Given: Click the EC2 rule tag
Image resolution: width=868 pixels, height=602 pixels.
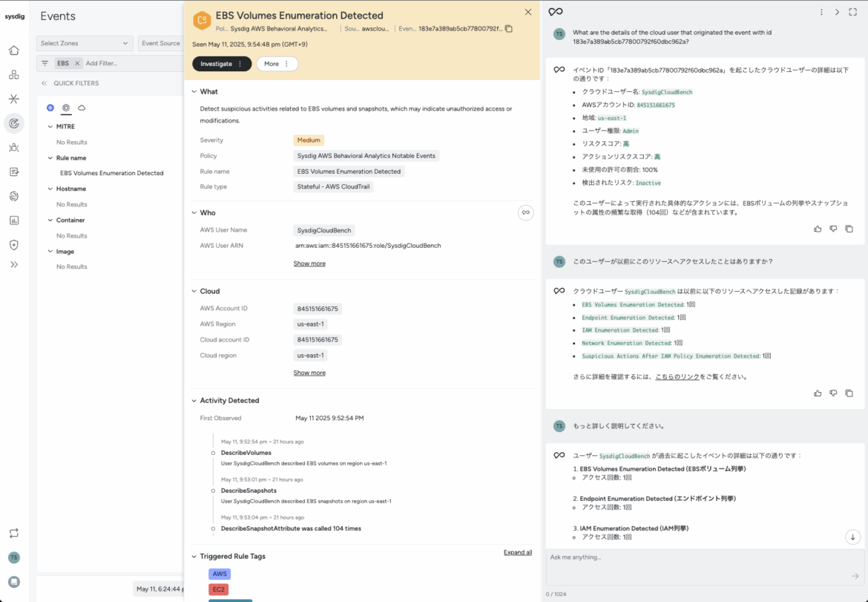Looking at the screenshot, I should point(219,589).
